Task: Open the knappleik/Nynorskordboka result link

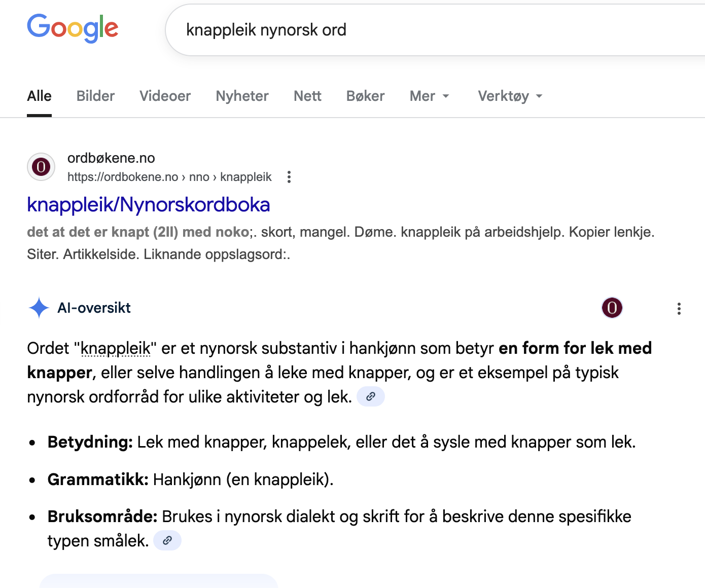Action: click(x=148, y=205)
